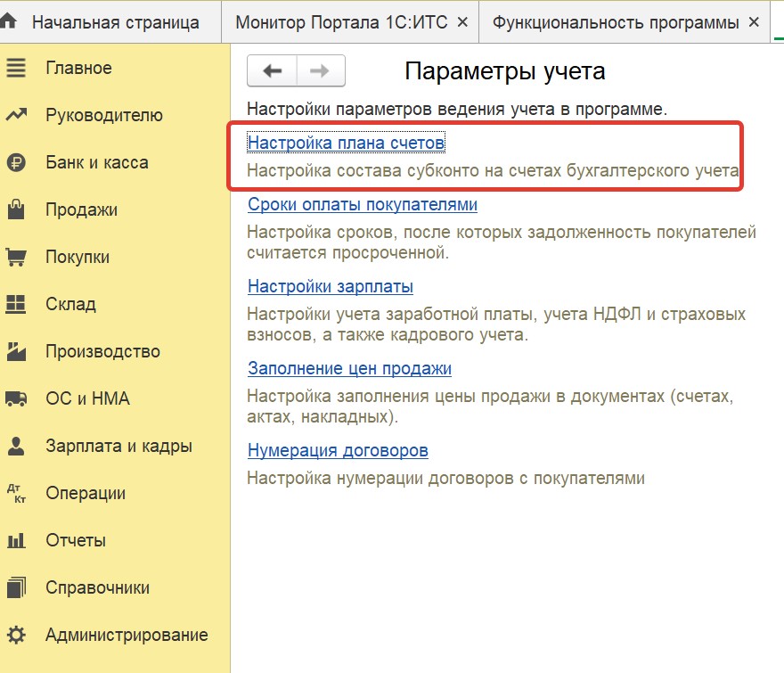Close the Монитор Портала 1С:ИТС tab
The height and width of the screenshot is (673, 784).
pos(462,22)
